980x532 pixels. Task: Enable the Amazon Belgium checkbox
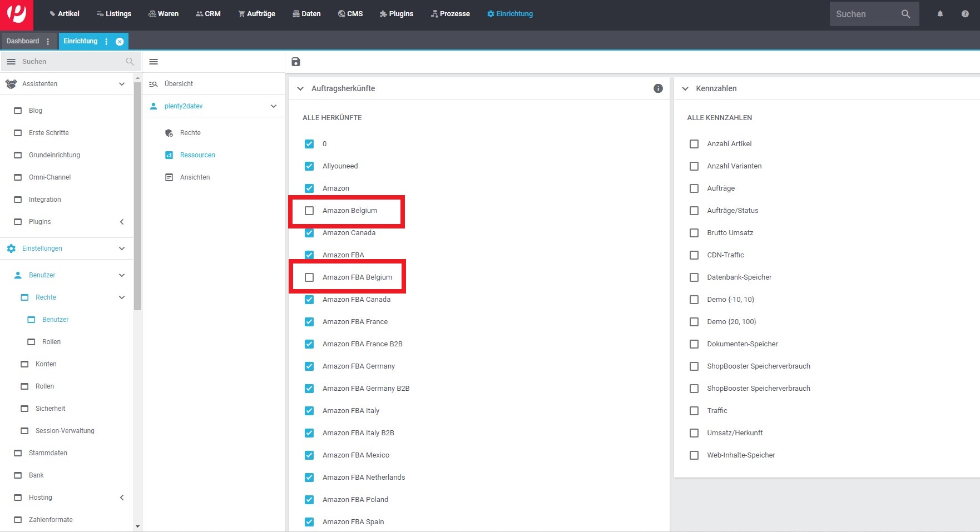coord(309,211)
